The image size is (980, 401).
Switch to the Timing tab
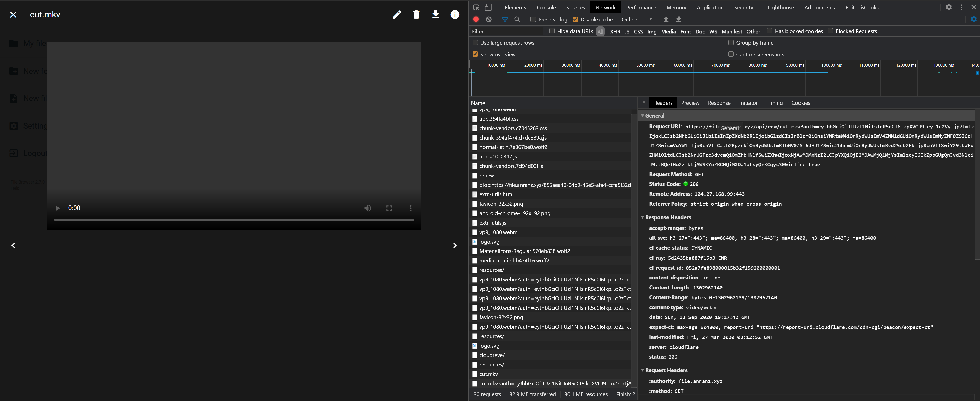[774, 103]
